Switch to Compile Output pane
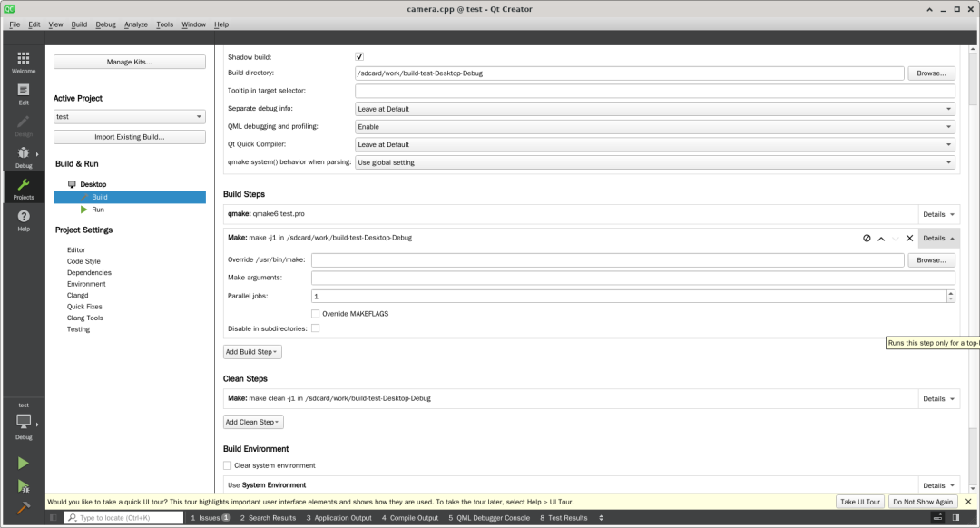This screenshot has width=980, height=528. (410, 518)
